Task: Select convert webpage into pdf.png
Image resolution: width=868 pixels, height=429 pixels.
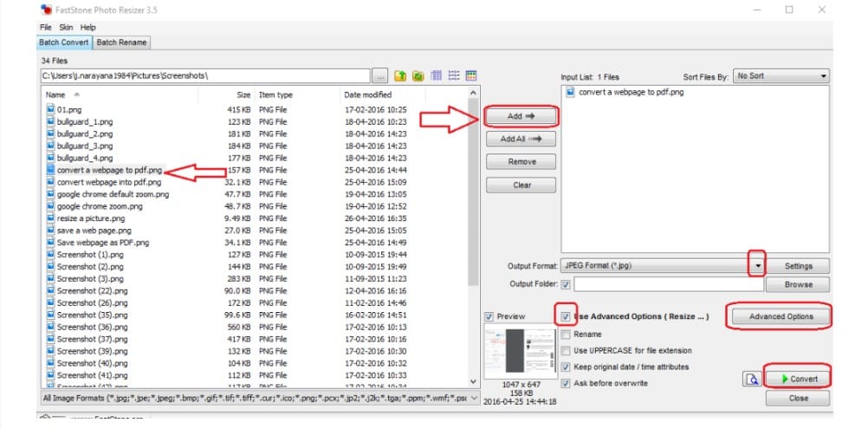Action: click(109, 182)
